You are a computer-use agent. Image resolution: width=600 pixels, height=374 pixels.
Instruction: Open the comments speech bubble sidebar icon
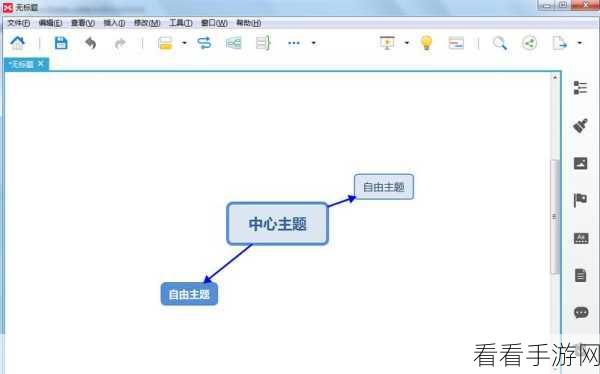pyautogui.click(x=581, y=312)
